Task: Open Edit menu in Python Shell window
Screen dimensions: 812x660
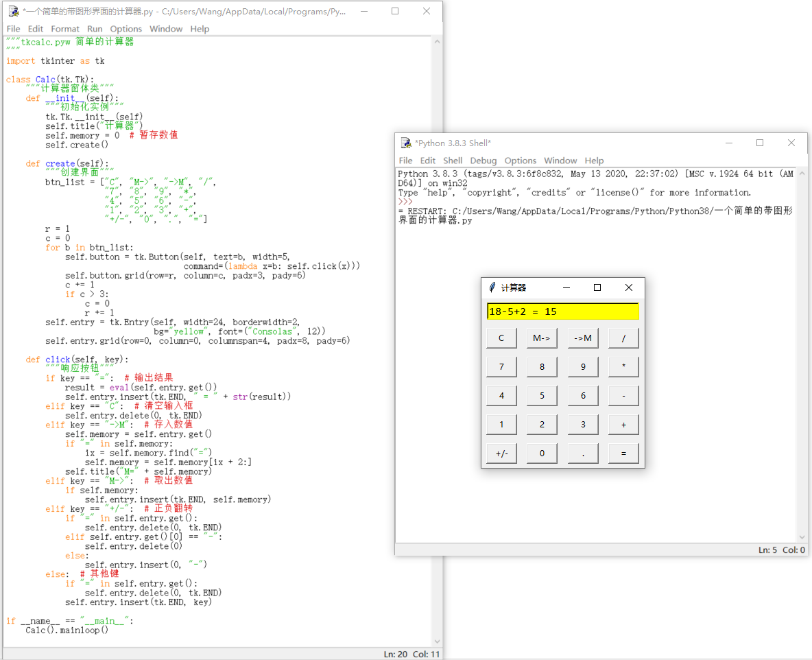Action: click(428, 161)
